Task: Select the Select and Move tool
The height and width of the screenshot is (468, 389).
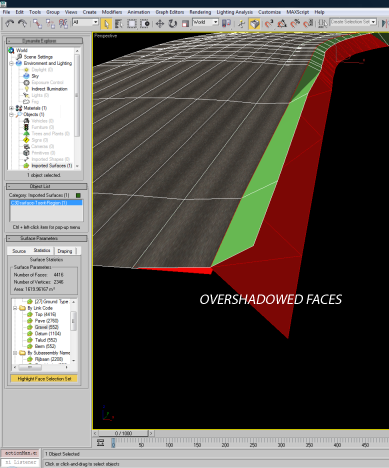Action: coord(160,24)
